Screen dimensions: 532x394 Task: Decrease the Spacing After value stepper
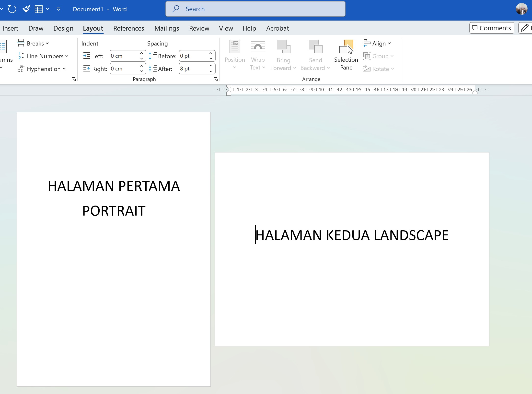pos(211,71)
